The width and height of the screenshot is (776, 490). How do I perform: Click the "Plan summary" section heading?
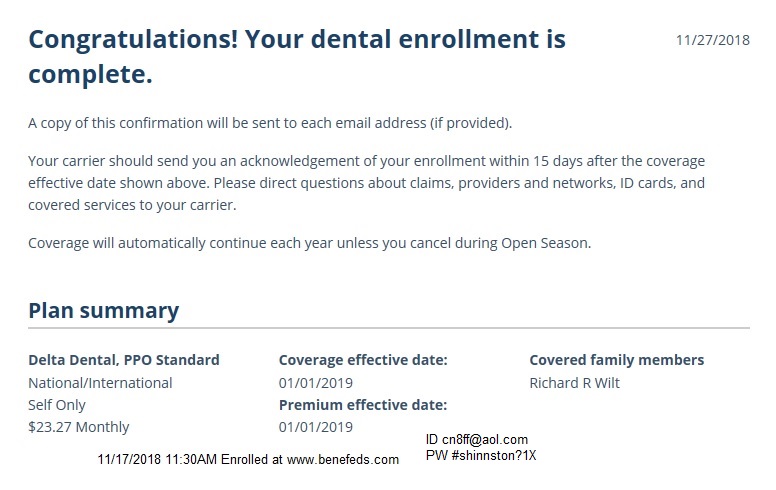tap(103, 310)
